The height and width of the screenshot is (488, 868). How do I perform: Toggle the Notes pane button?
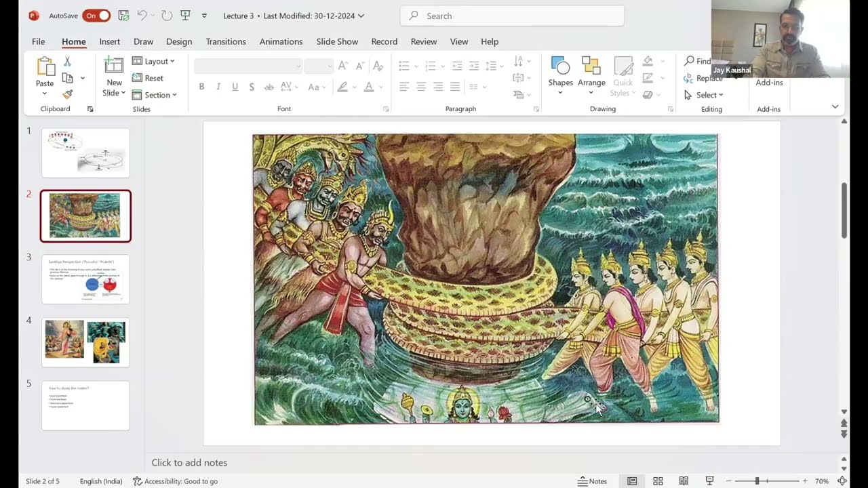click(x=592, y=481)
